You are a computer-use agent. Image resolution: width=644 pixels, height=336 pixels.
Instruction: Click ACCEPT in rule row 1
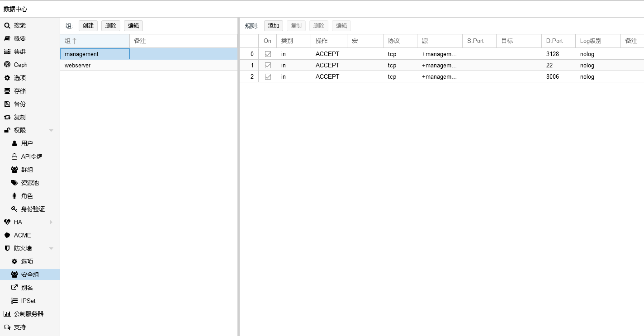327,65
